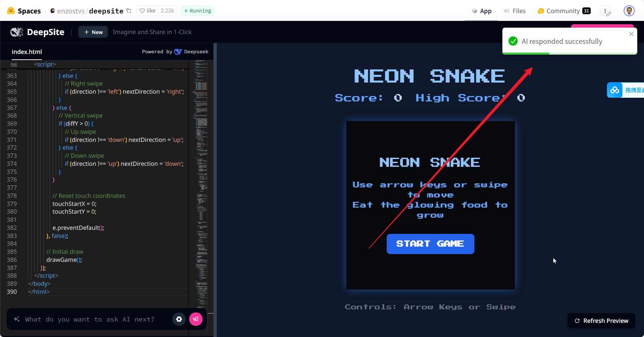The height and width of the screenshot is (337, 644).
Task: Click the '// Reset touch coordinates' comment line
Action: (x=89, y=196)
